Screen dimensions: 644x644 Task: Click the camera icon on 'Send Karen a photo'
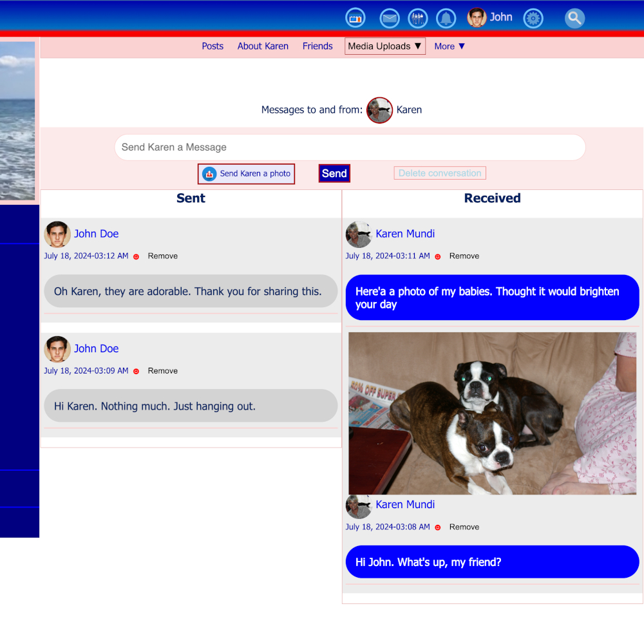click(x=209, y=173)
